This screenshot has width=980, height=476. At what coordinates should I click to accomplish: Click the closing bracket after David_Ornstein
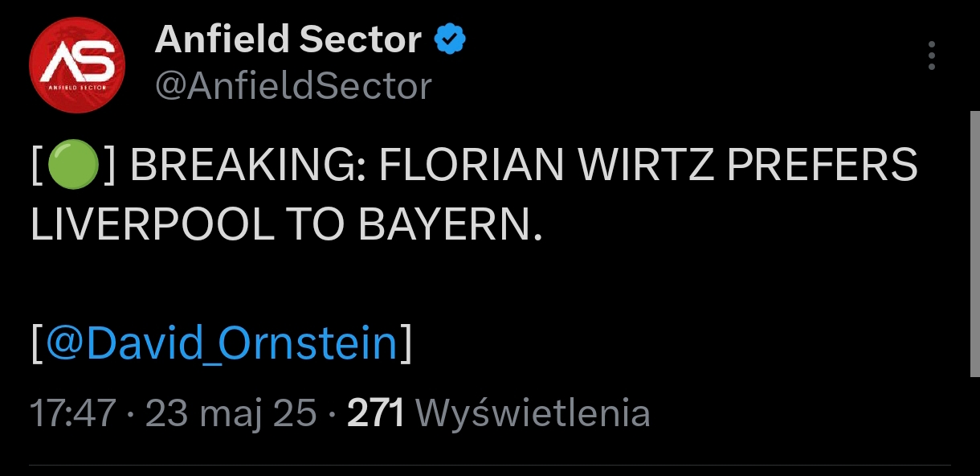click(x=406, y=343)
